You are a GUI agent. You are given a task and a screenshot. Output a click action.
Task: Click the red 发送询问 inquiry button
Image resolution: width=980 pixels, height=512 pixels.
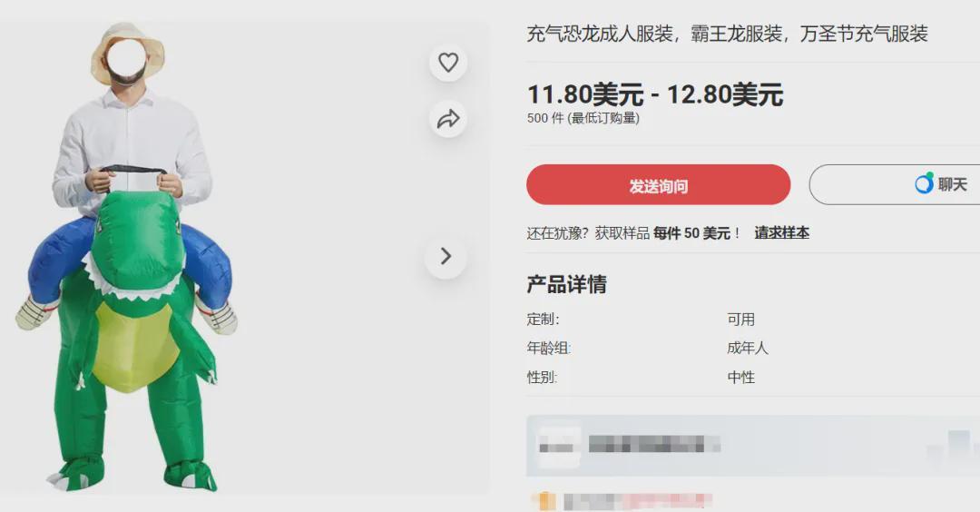(x=658, y=185)
